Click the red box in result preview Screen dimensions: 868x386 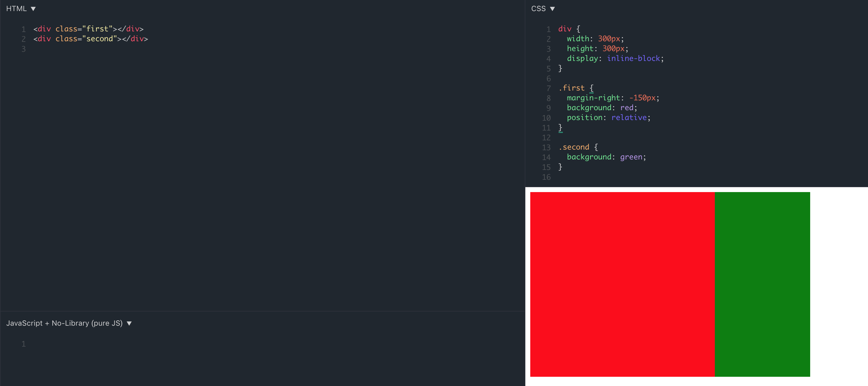(622, 284)
